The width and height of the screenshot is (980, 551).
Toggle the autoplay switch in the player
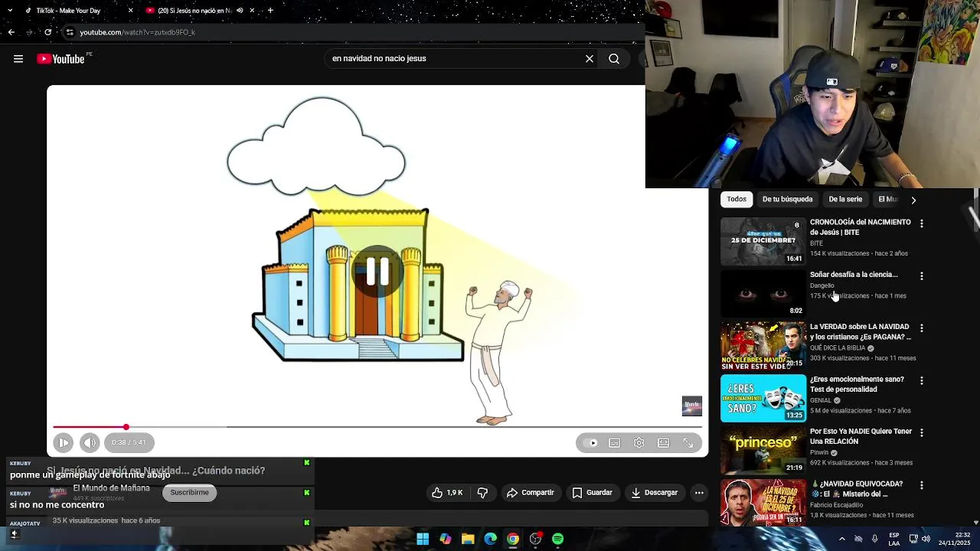(x=590, y=443)
